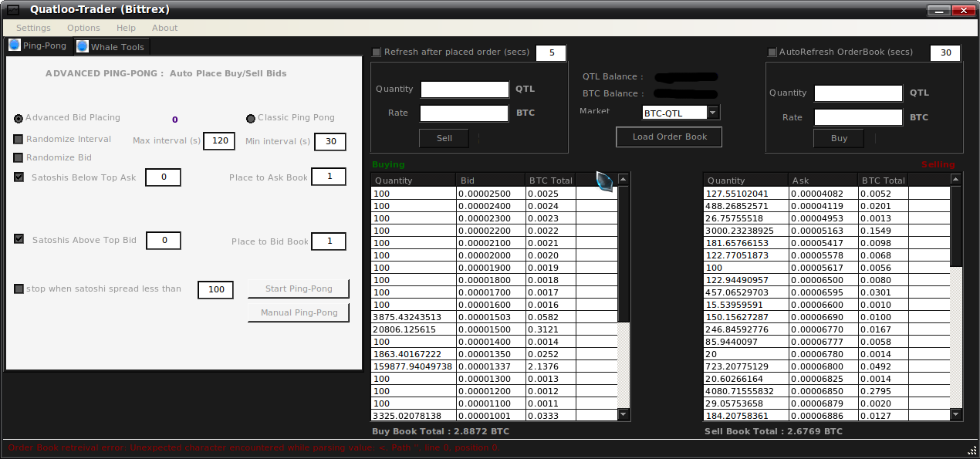Click the Buy button
Viewport: 980px width, 459px height.
839,138
